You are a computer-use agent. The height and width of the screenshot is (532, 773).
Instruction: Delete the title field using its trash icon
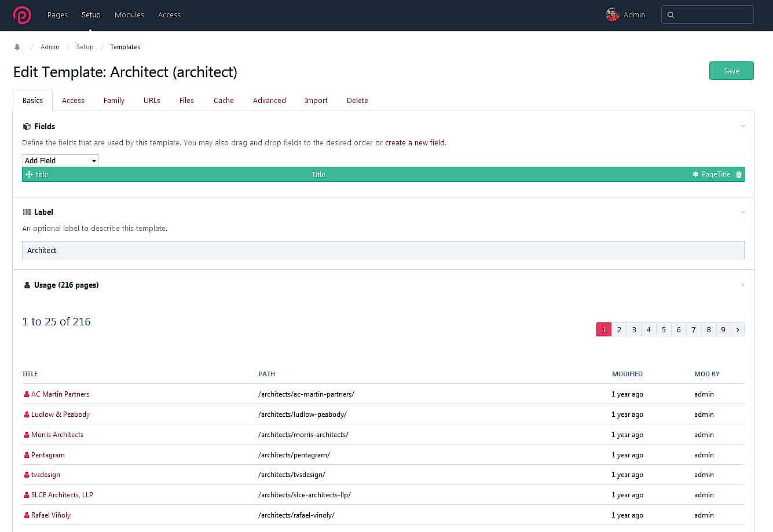click(x=738, y=174)
